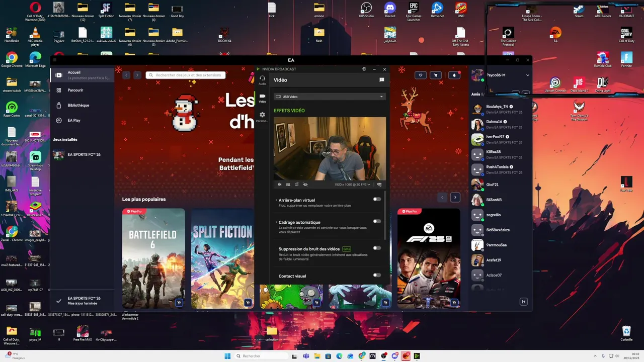Open Bibliothèque in EA sidebar
Screen dimensions: 644x362
82,105
